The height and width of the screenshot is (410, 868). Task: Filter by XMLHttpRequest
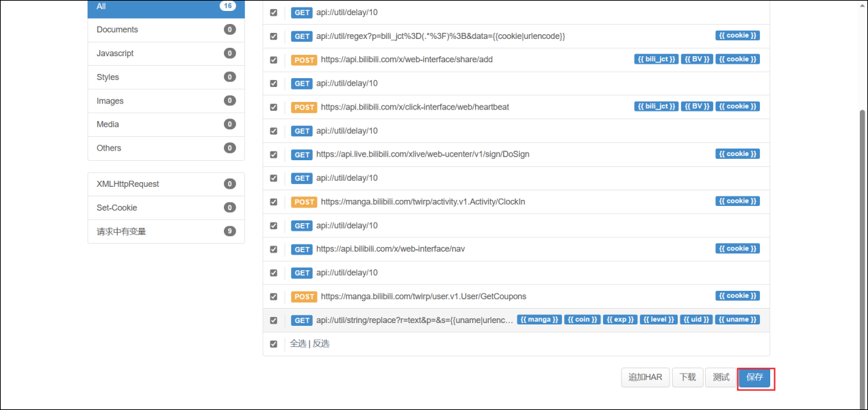[166, 184]
